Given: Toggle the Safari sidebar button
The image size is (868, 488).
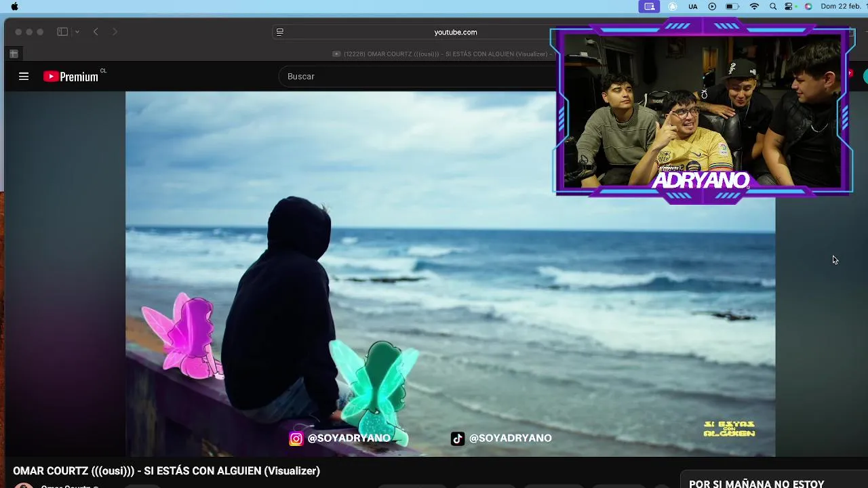Looking at the screenshot, I should [x=62, y=32].
